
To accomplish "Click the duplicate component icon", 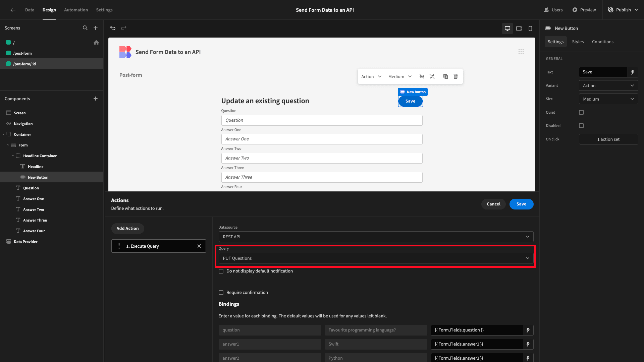I will pos(445,76).
